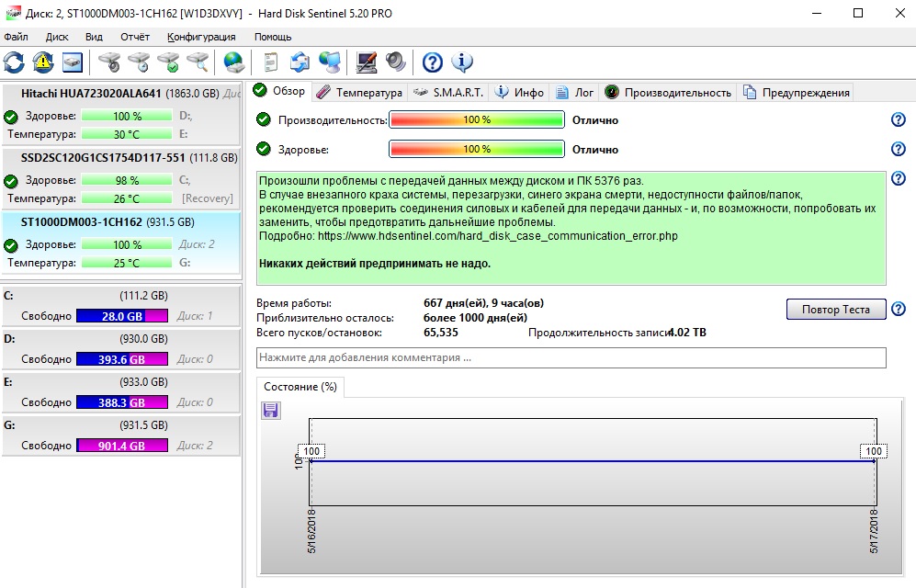Click help icon next to Повтор Теста

(x=899, y=309)
